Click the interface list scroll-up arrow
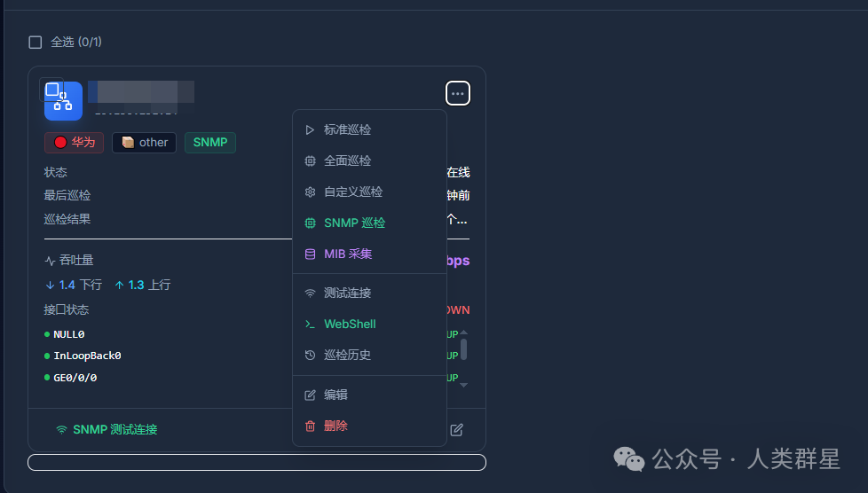Screen dimensions: 868x493 464,332
